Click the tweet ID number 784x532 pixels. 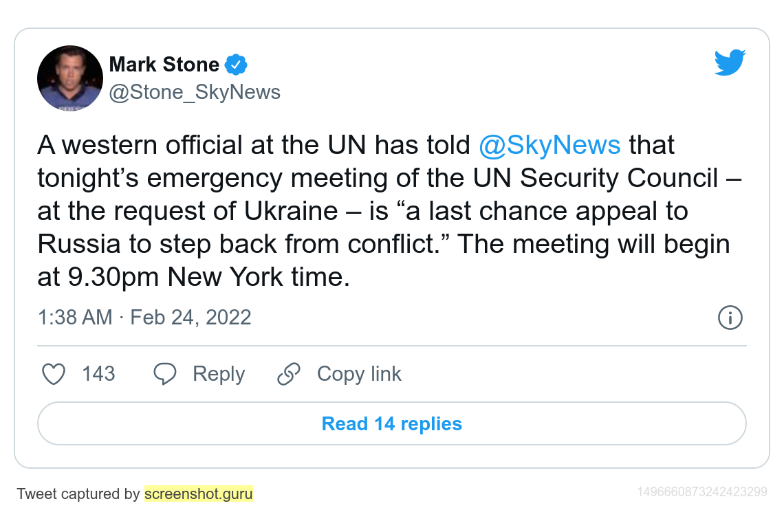[x=701, y=491]
